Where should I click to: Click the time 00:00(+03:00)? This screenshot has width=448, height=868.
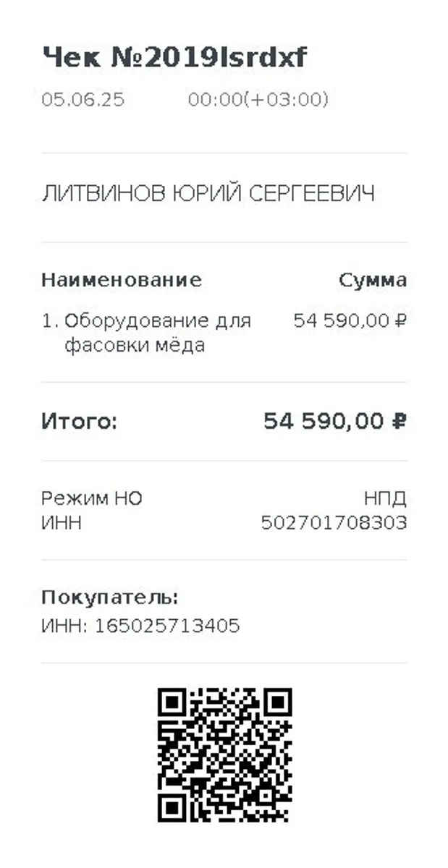tap(258, 100)
